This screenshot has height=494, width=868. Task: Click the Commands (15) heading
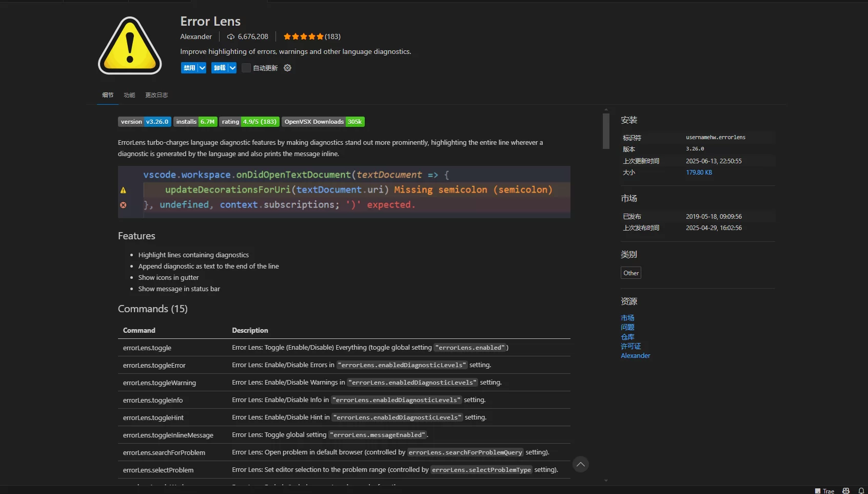pos(153,309)
